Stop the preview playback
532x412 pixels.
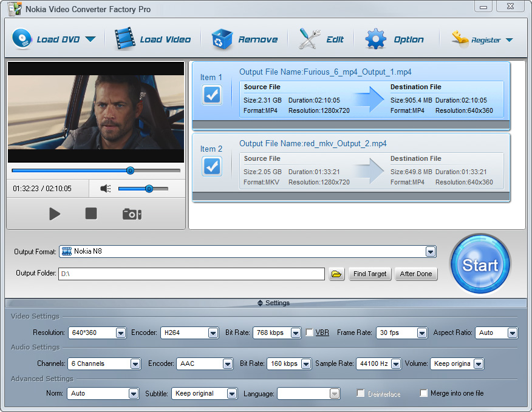[x=91, y=214]
